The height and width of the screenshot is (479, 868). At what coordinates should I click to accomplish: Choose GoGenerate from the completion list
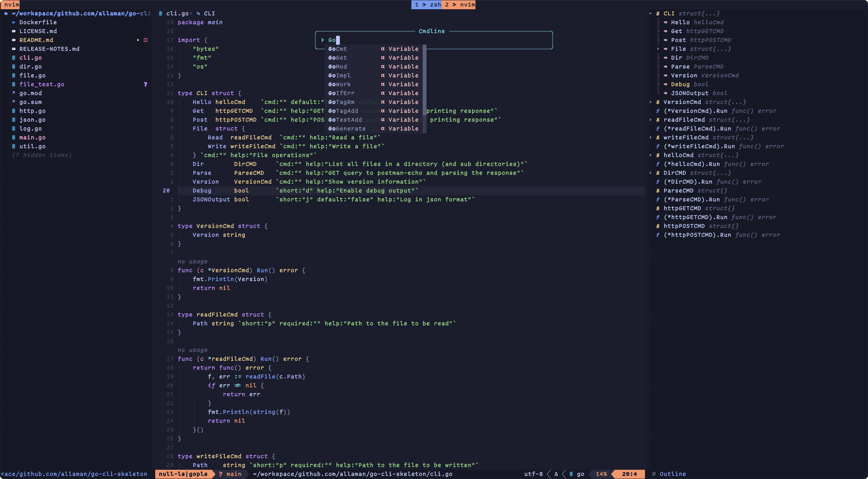pos(347,129)
